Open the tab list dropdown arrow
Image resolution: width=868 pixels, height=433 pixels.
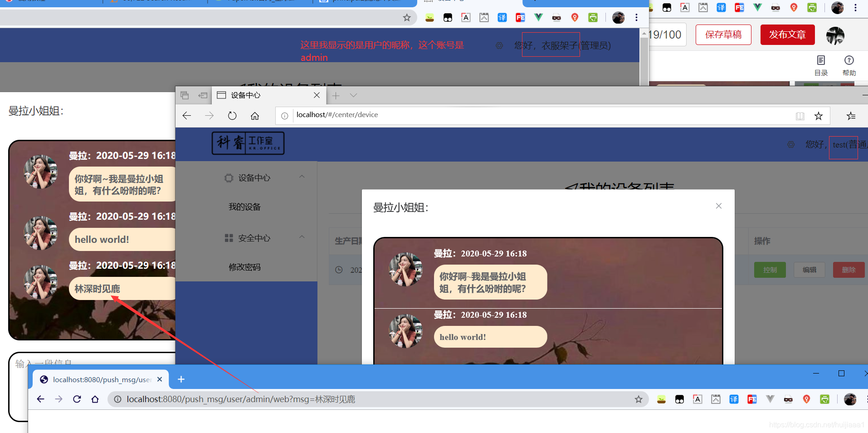click(353, 95)
